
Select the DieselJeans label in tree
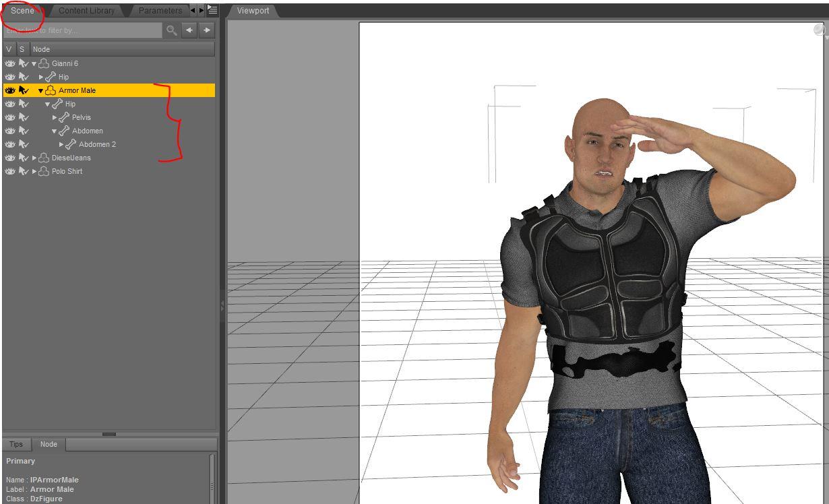71,158
